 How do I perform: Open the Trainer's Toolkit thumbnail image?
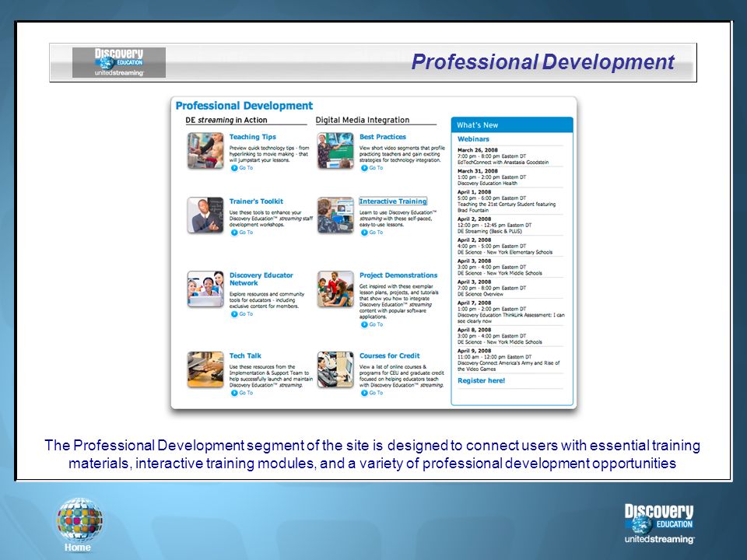coord(205,215)
